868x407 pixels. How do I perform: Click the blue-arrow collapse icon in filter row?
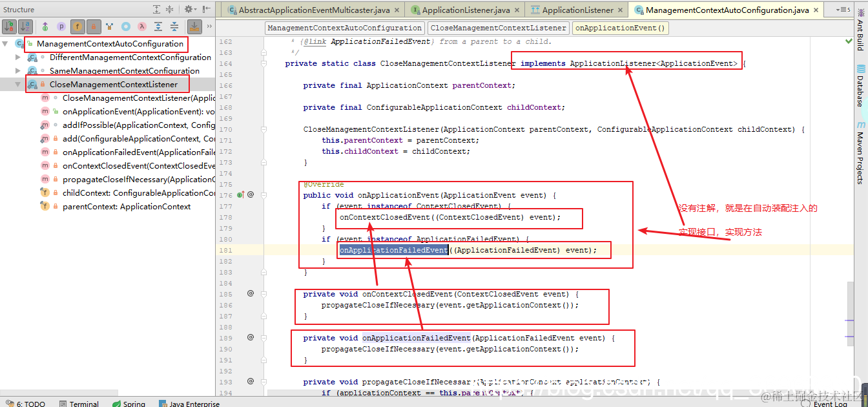point(174,26)
